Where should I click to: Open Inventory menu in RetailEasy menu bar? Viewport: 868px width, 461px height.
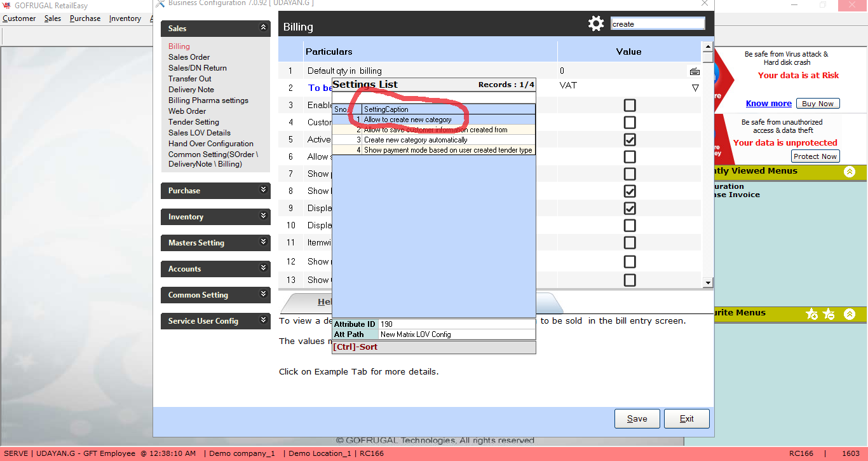coord(125,18)
